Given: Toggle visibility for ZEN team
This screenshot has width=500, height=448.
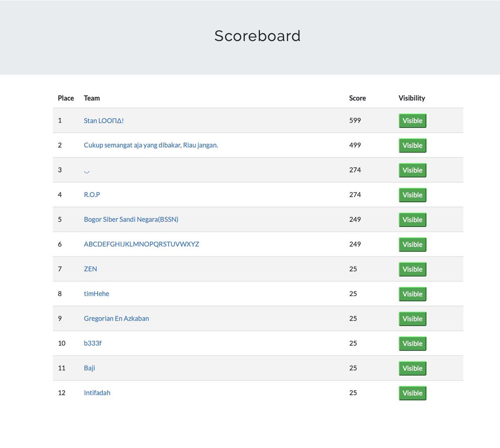Looking at the screenshot, I should click(x=412, y=269).
